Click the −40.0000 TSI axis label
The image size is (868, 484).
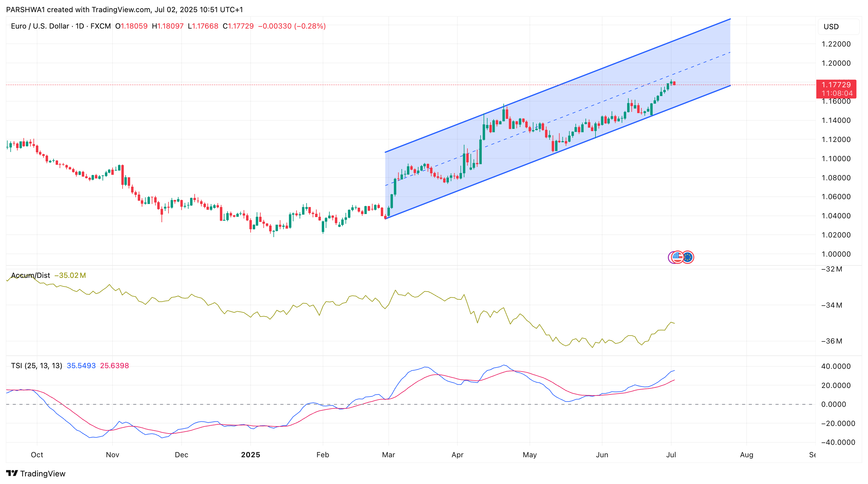click(x=838, y=442)
